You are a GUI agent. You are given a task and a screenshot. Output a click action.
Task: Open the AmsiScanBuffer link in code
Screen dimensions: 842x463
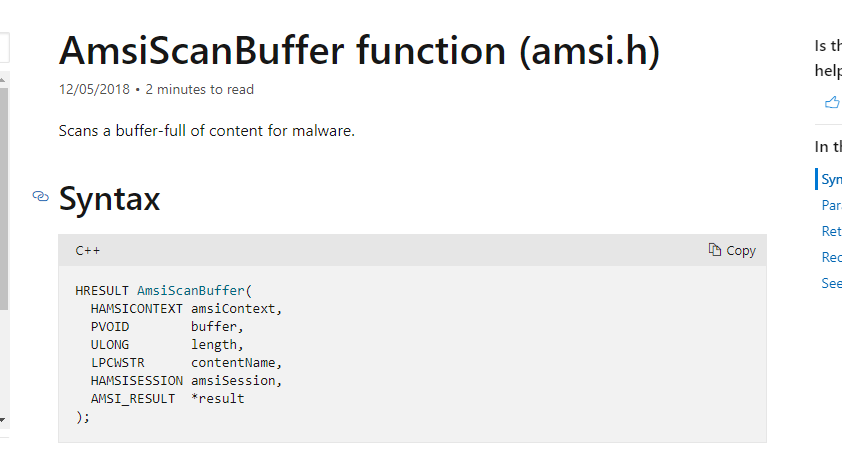click(191, 291)
